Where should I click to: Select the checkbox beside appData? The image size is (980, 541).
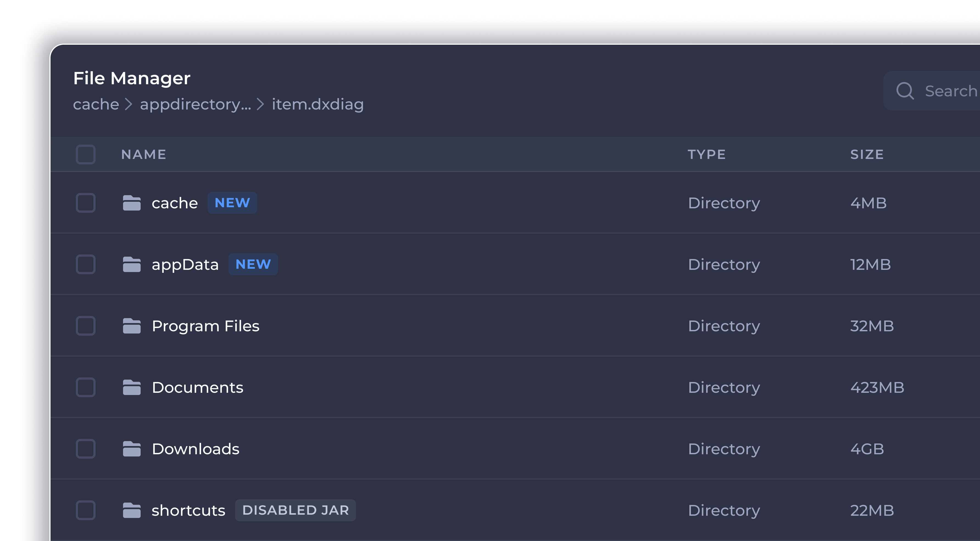click(x=86, y=264)
